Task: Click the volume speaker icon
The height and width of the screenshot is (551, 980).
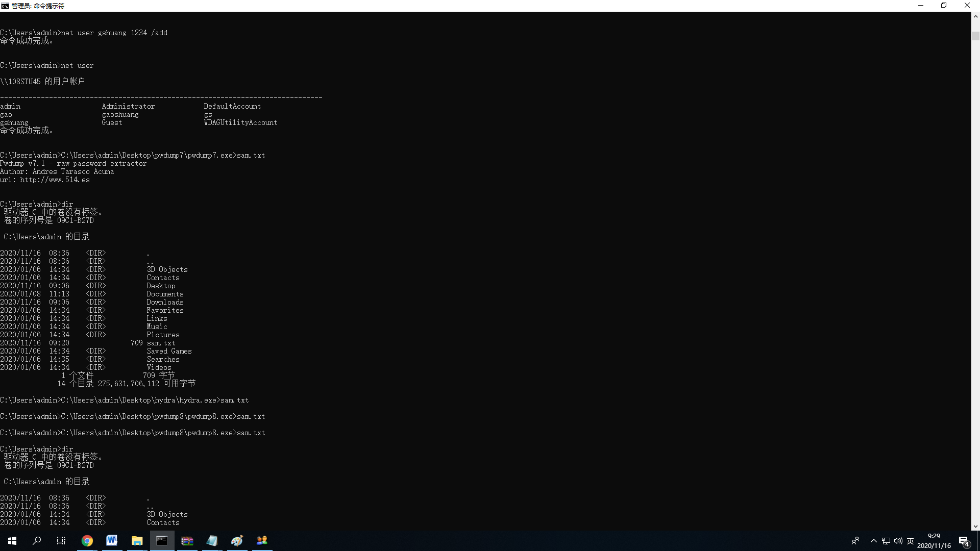Action: pyautogui.click(x=898, y=541)
